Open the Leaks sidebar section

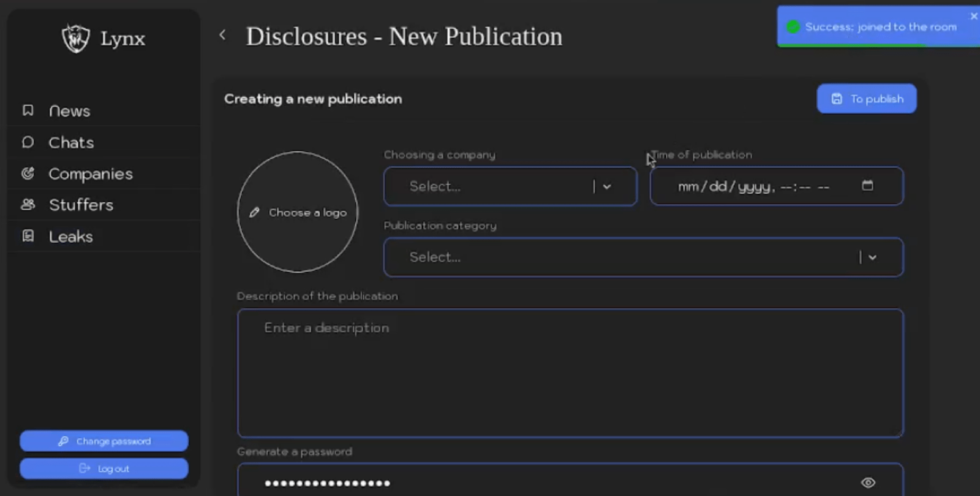click(x=104, y=236)
